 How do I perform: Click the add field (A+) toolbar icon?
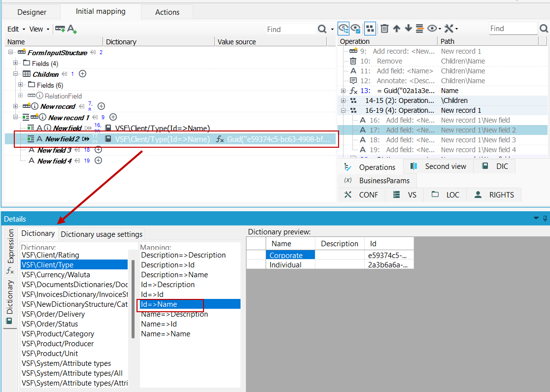click(x=72, y=29)
